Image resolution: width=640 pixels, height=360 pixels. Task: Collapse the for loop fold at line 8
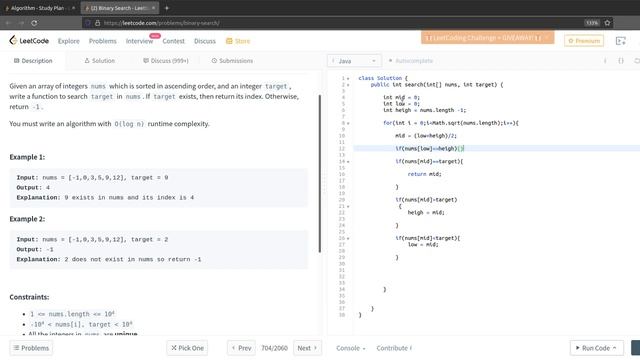click(x=348, y=123)
